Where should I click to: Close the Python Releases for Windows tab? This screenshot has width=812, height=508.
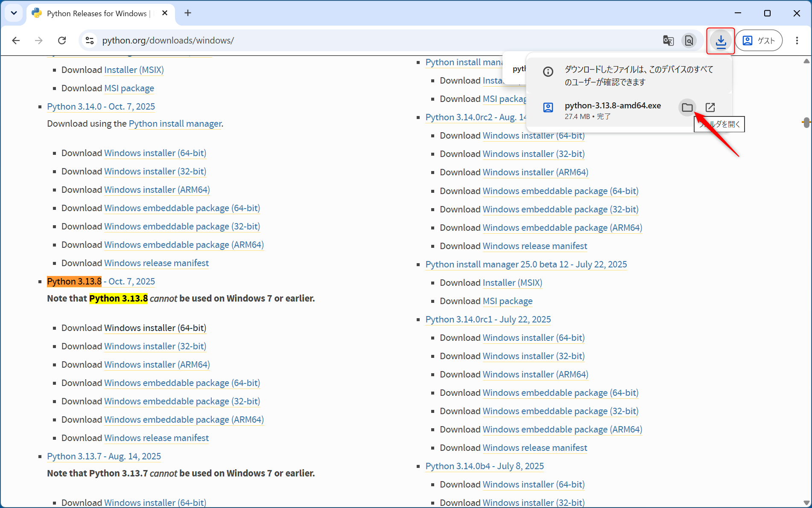(165, 13)
